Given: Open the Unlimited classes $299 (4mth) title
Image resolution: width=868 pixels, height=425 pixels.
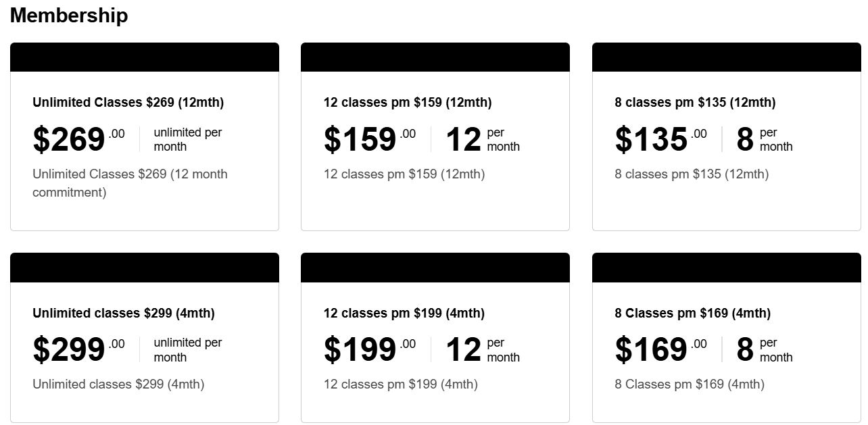Looking at the screenshot, I should coord(124,314).
